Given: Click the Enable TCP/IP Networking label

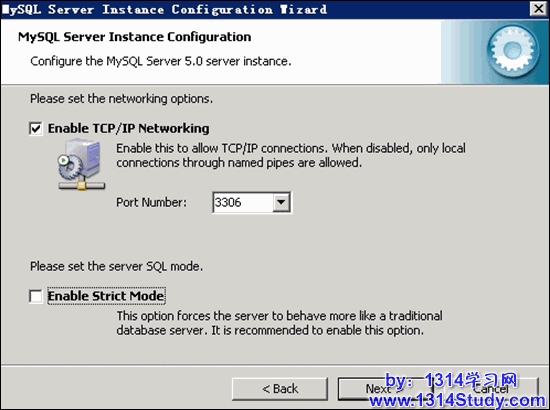Looking at the screenshot, I should coord(128,128).
